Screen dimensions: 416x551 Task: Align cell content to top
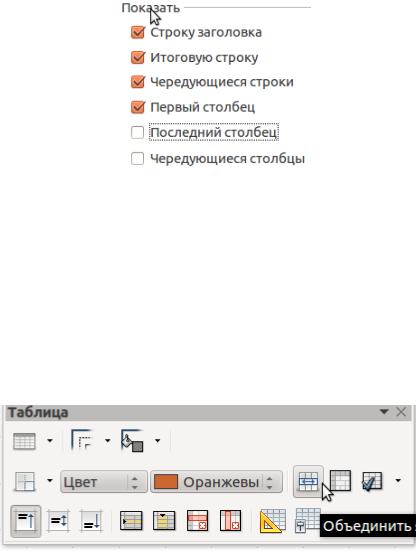click(x=26, y=521)
